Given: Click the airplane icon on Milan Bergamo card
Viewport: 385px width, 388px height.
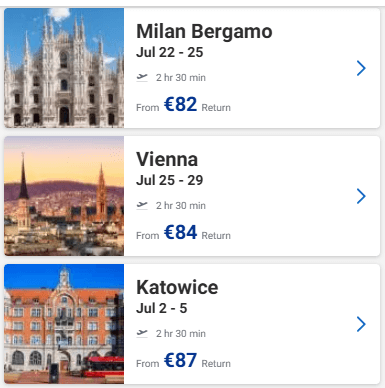Looking at the screenshot, I should pyautogui.click(x=142, y=77).
